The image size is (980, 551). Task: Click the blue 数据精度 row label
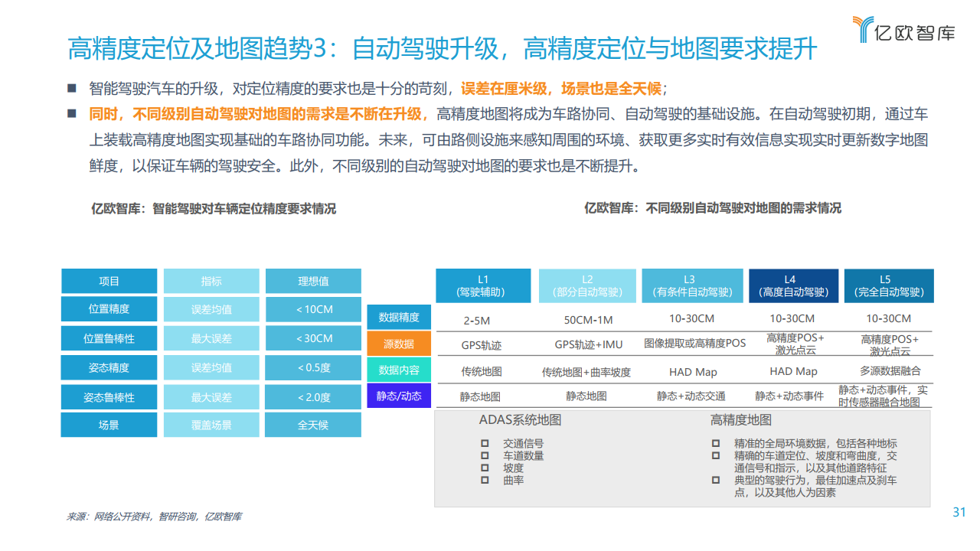(x=399, y=317)
